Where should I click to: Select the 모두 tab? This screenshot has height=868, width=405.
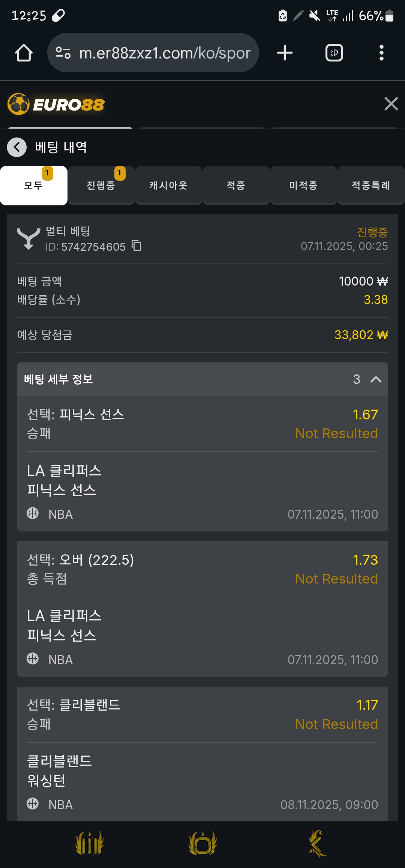pyautogui.click(x=34, y=186)
